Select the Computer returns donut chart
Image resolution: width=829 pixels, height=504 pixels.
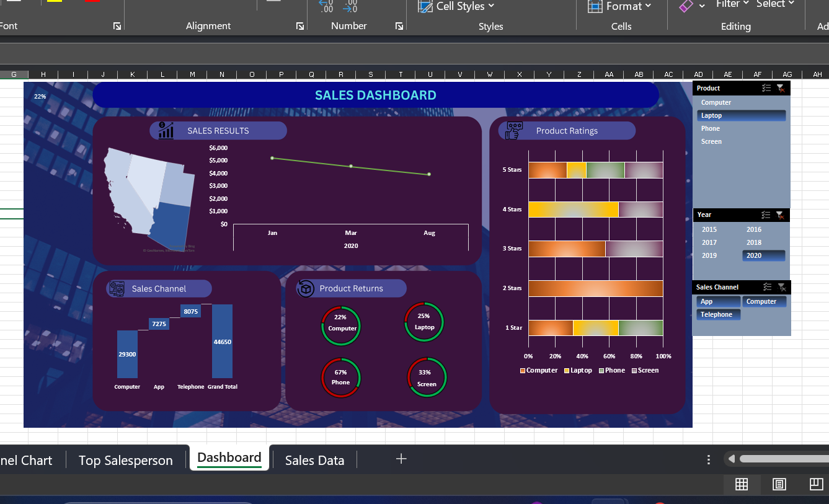point(341,325)
